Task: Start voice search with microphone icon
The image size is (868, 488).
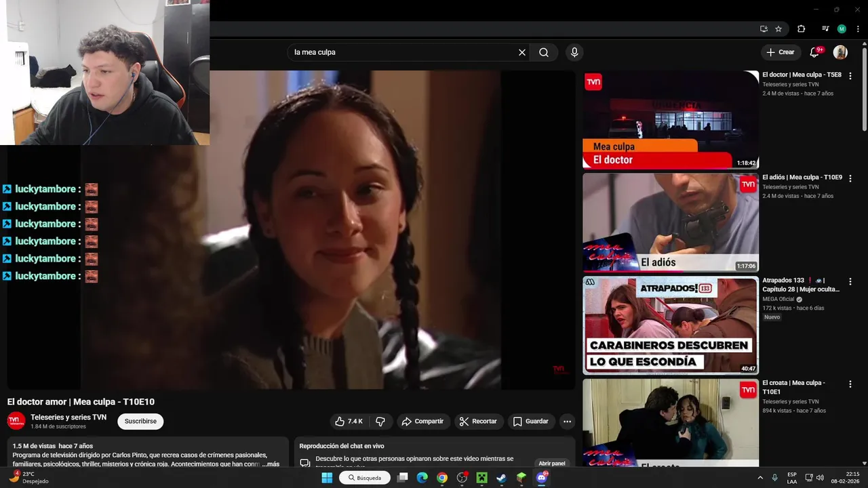Action: [574, 52]
